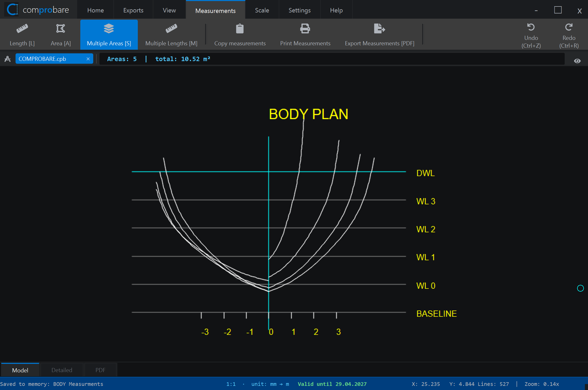Redo the last undone action
This screenshot has height=390, width=588.
tap(569, 35)
